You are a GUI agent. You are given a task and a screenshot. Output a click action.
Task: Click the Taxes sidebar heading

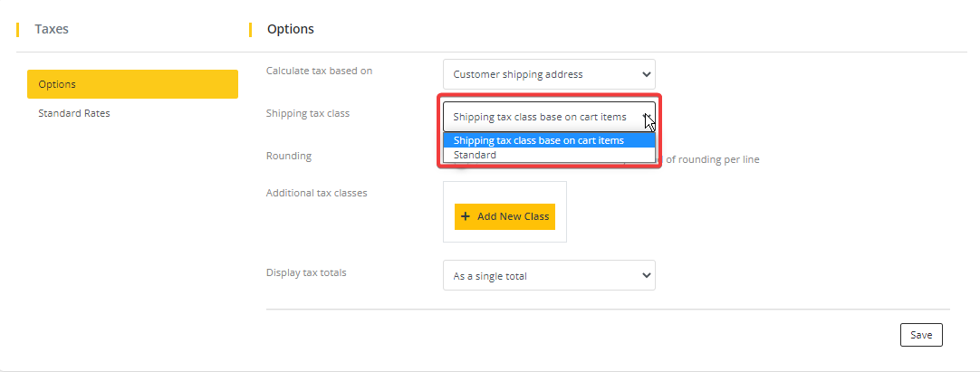[x=52, y=29]
